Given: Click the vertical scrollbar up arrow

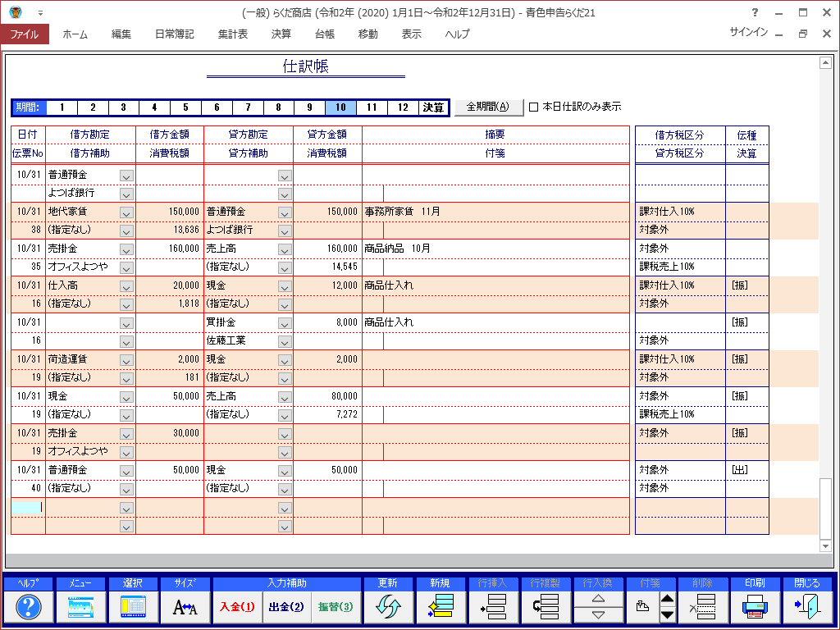Looking at the screenshot, I should (825, 63).
